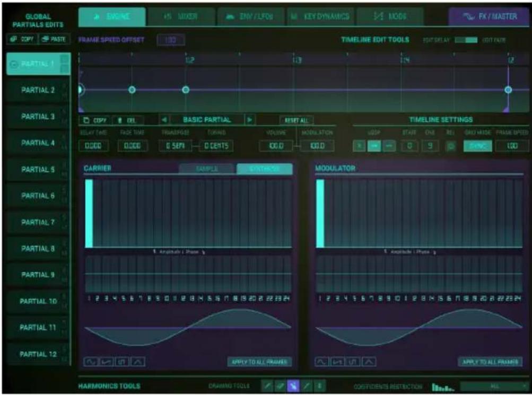Select the sawtooth waveform preset under Carrier
Viewport: 532px width, 395px height.
click(107, 362)
